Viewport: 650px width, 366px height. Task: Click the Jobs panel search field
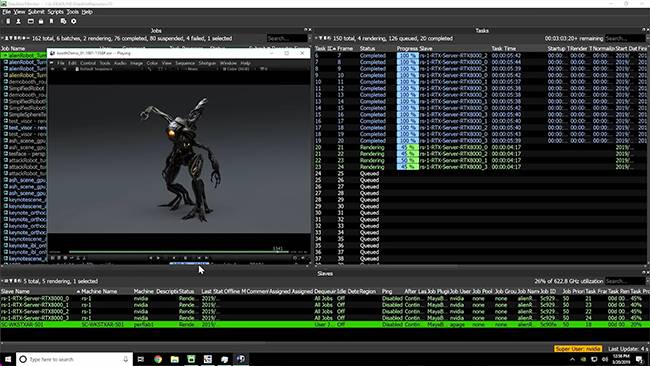tap(287, 39)
